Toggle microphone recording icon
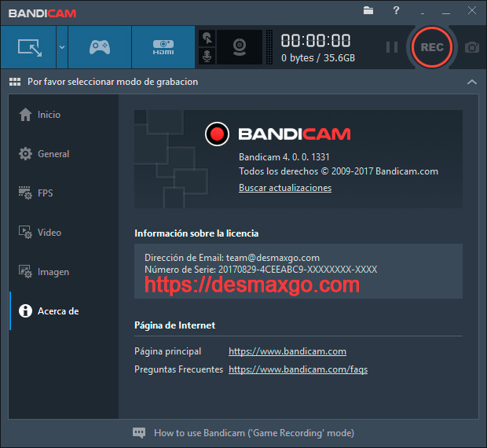Viewport: 487px width, 448px height. [x=207, y=57]
